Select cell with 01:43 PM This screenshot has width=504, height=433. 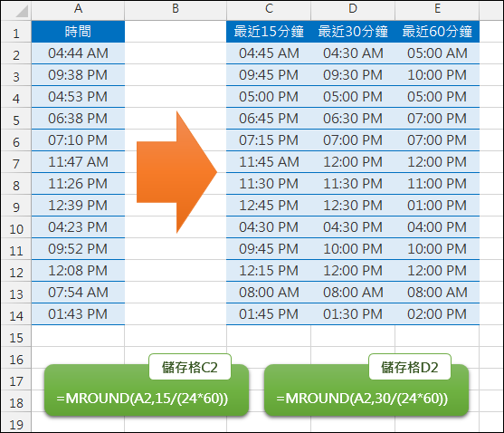pos(78,314)
